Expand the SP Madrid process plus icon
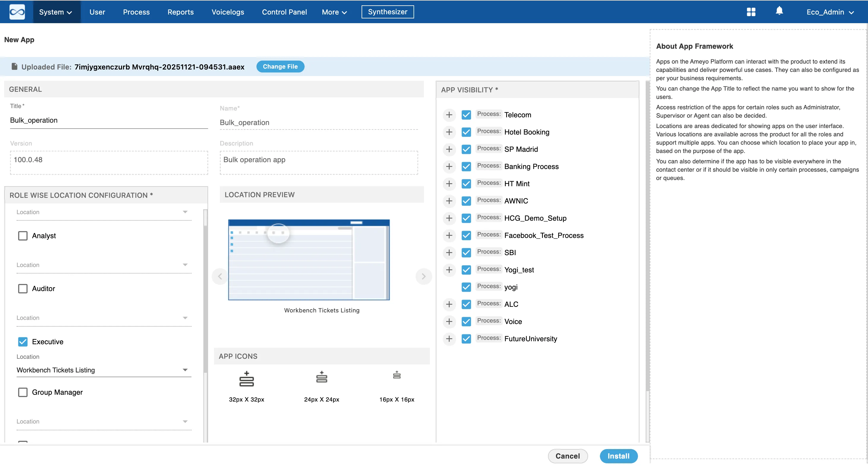 point(449,149)
